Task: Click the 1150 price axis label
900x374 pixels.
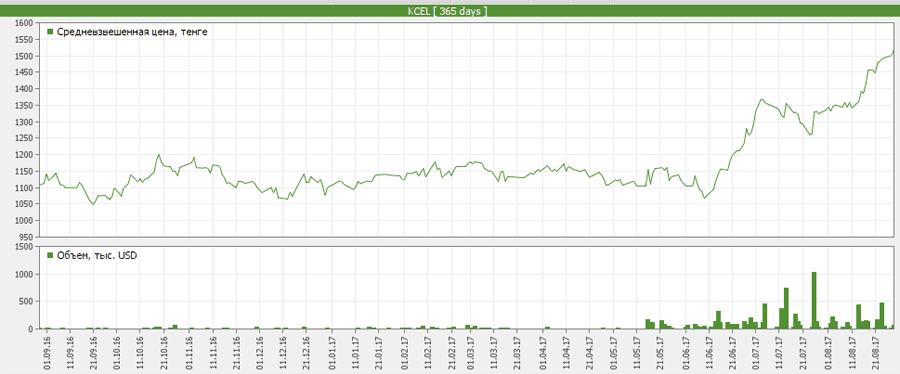Action: (25, 171)
